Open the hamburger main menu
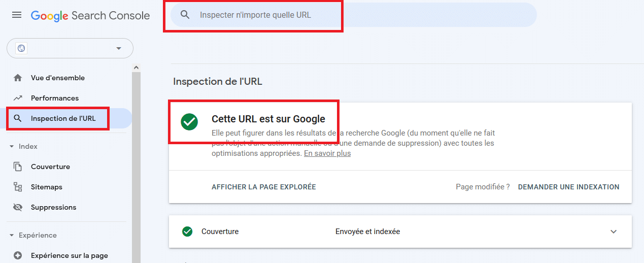This screenshot has width=644, height=263. tap(17, 15)
